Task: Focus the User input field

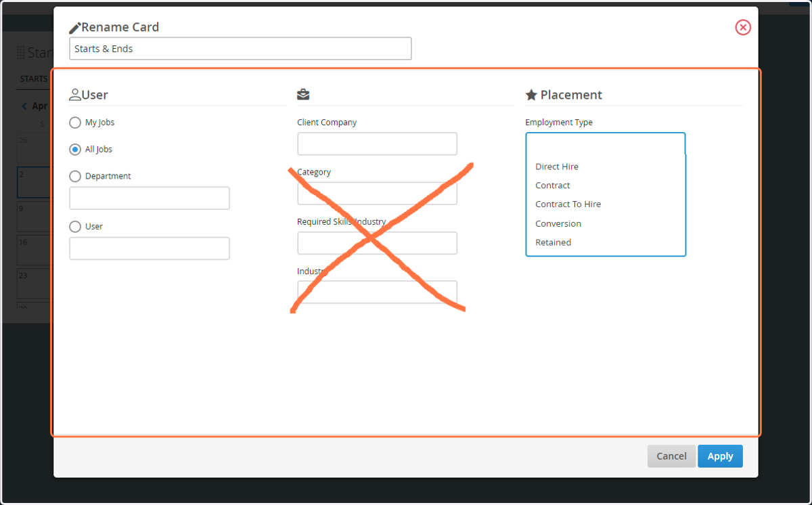Action: pos(150,248)
